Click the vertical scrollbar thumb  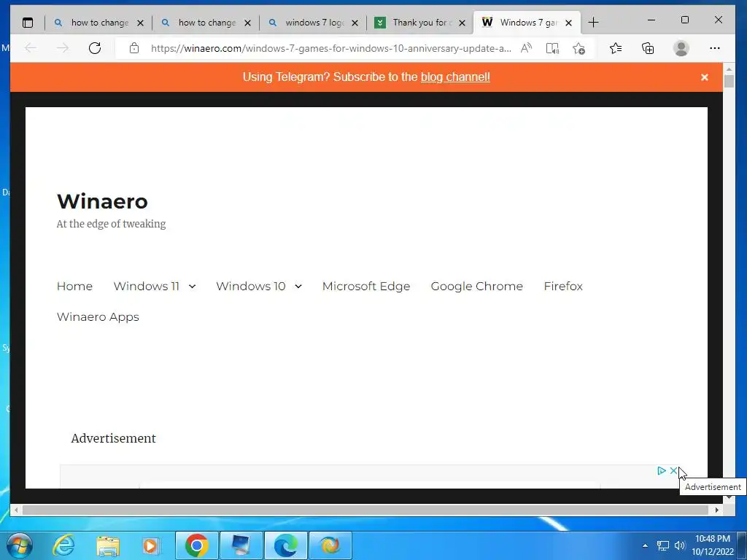pos(729,82)
